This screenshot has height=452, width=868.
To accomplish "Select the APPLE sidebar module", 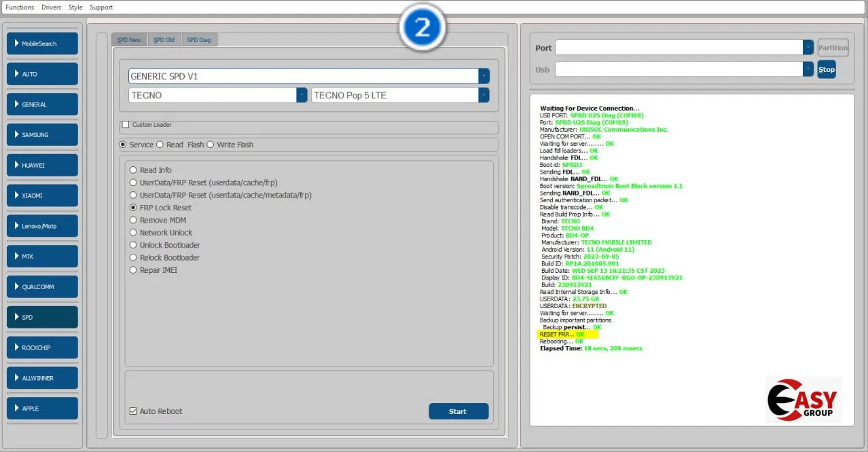I will coord(42,408).
